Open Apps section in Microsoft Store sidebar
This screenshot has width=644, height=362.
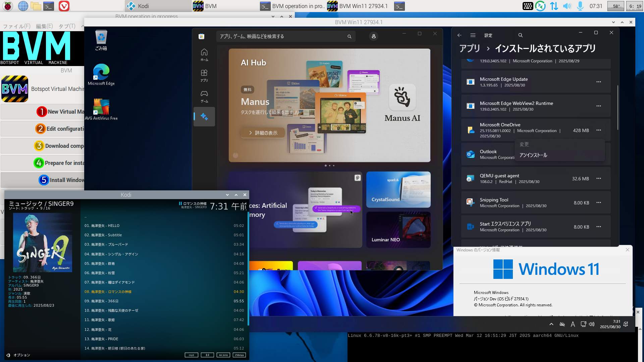pyautogui.click(x=204, y=76)
